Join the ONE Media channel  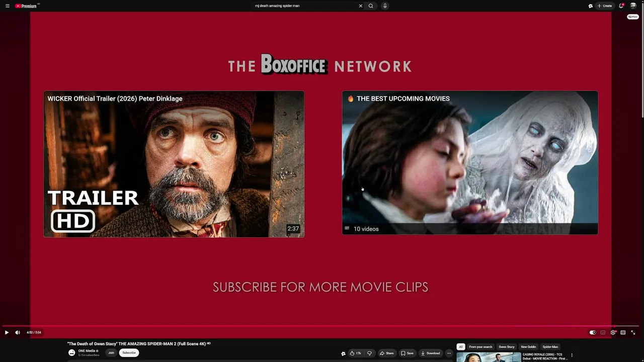click(111, 353)
